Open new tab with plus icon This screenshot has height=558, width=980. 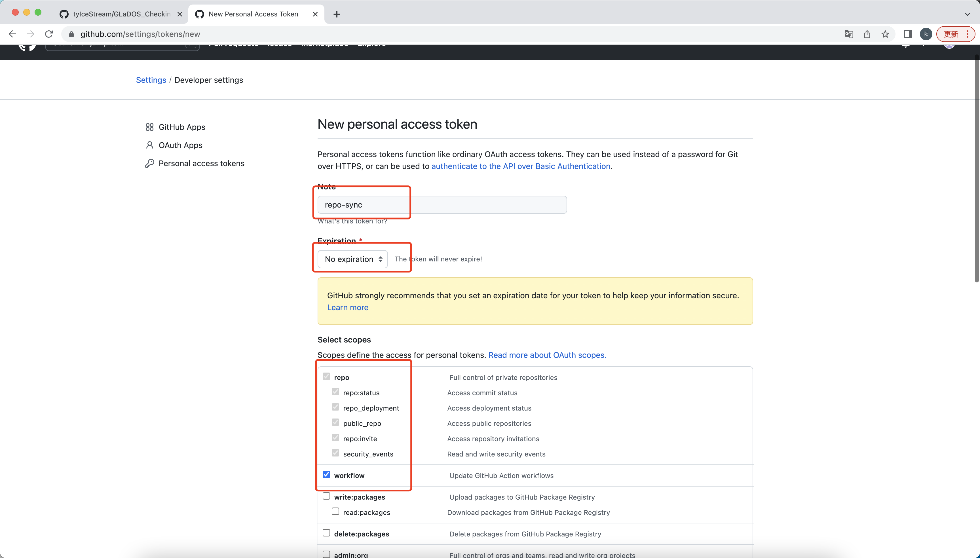coord(337,14)
